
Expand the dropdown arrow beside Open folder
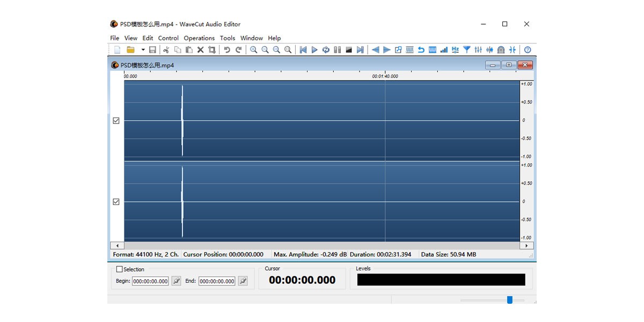click(143, 50)
